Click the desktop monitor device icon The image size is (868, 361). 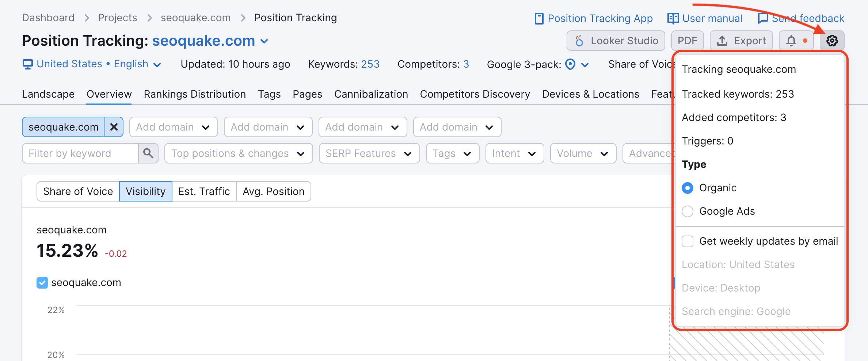point(27,64)
